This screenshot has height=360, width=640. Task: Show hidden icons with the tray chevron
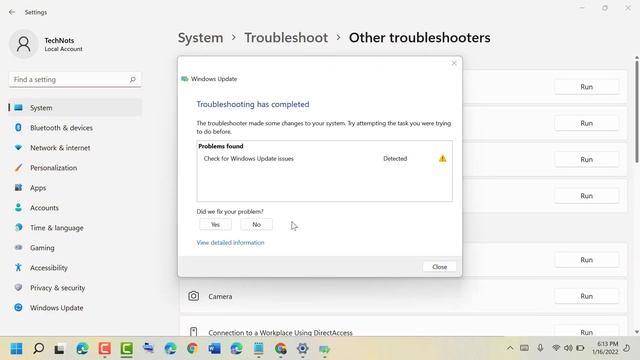point(510,348)
